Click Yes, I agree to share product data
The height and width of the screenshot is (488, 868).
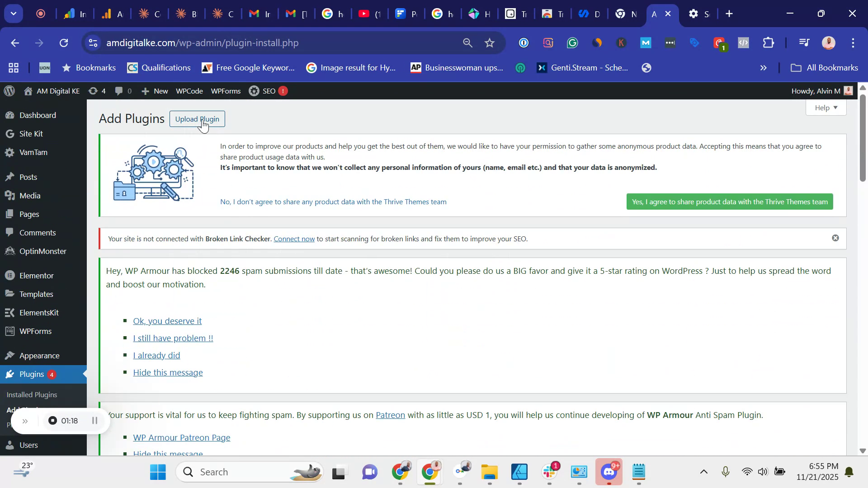[x=729, y=202]
